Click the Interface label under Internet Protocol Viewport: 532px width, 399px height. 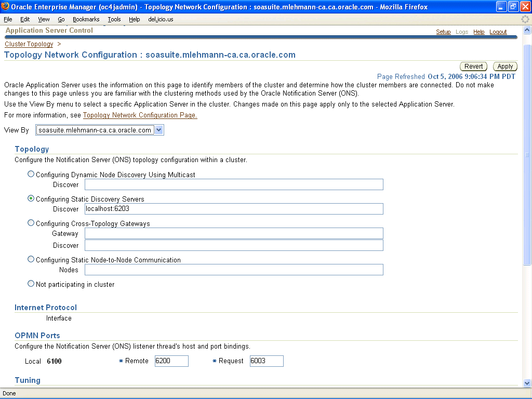pos(59,318)
